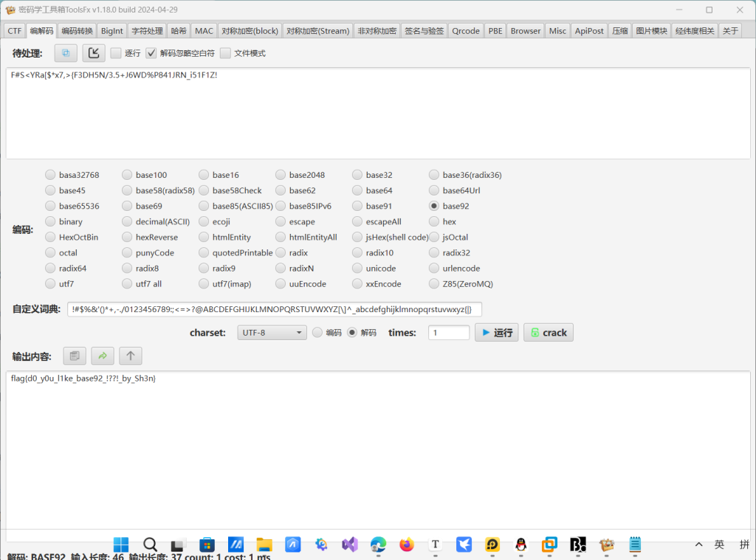This screenshot has width=756, height=560.
Task: Switch to the 对称加密(block) tab
Action: coord(250,31)
